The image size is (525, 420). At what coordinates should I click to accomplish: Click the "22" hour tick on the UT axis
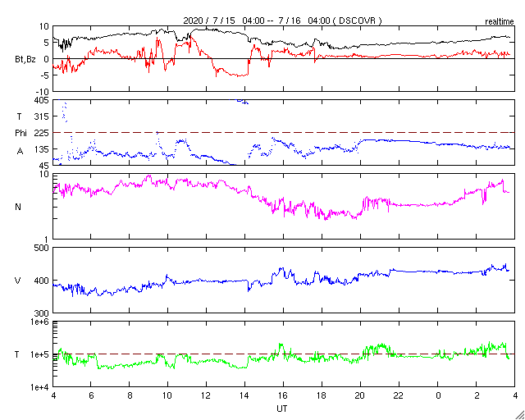pyautogui.click(x=399, y=395)
